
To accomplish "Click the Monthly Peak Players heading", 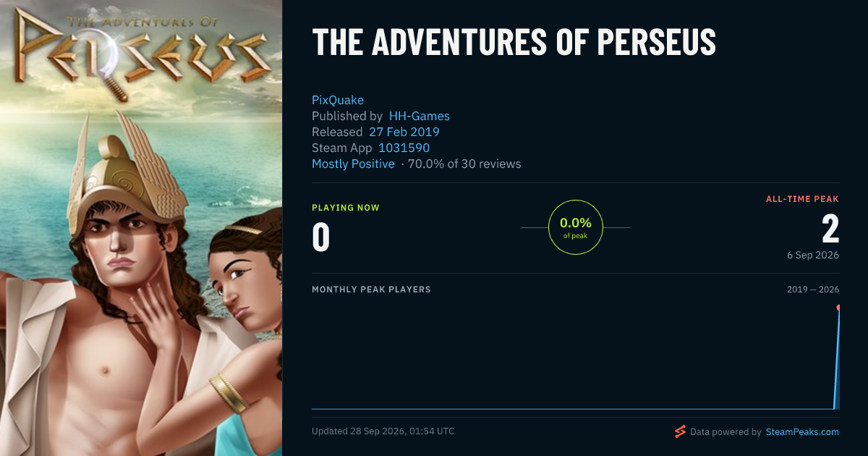I will pos(371,290).
